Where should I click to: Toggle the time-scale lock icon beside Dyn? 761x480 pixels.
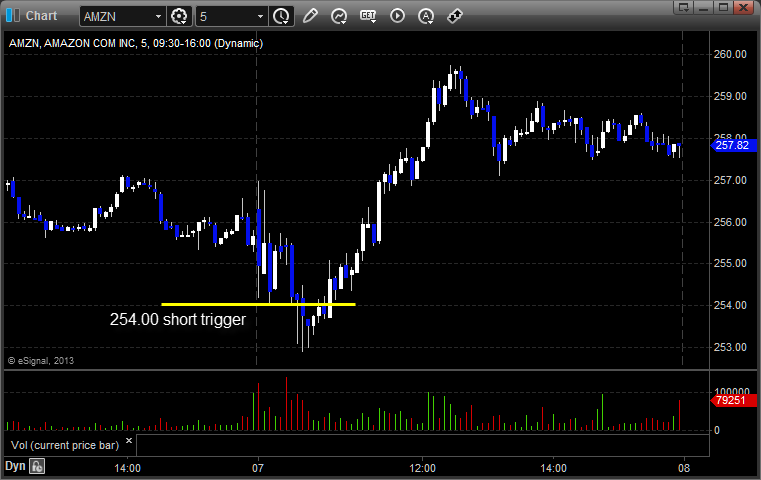(x=37, y=466)
